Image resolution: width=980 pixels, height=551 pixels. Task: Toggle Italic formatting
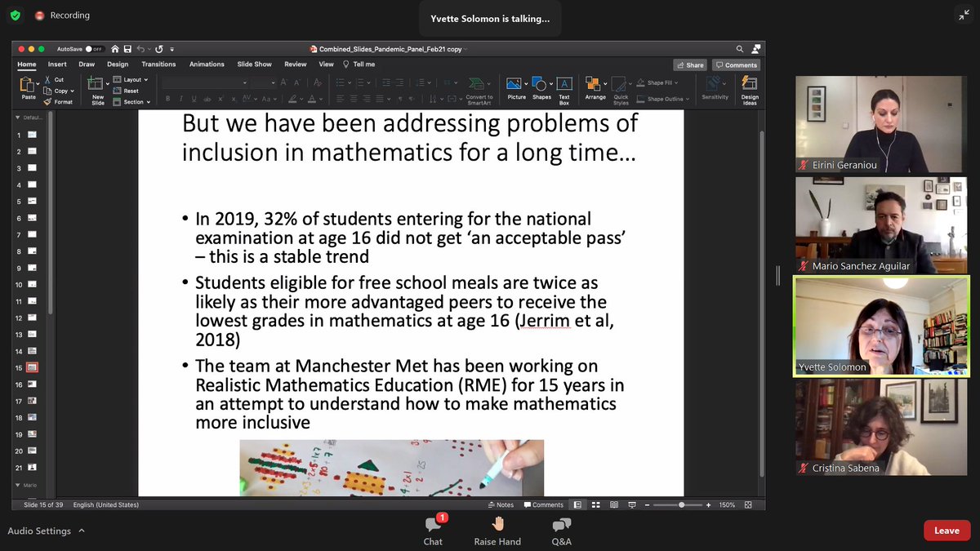pos(181,99)
